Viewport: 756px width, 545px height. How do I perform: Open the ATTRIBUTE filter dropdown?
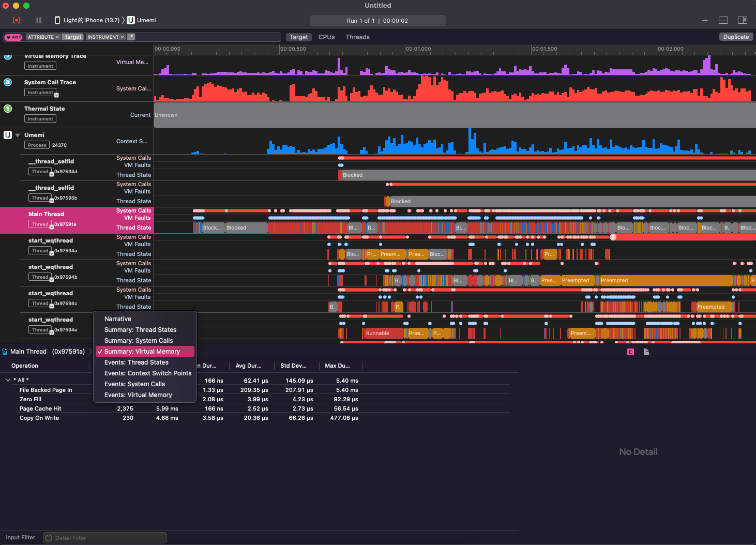click(43, 37)
